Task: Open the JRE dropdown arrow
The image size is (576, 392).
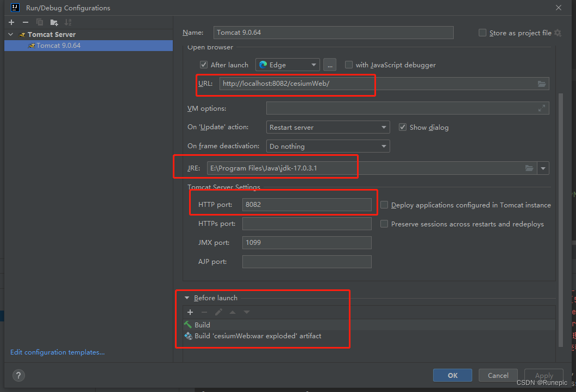Action: tap(543, 168)
